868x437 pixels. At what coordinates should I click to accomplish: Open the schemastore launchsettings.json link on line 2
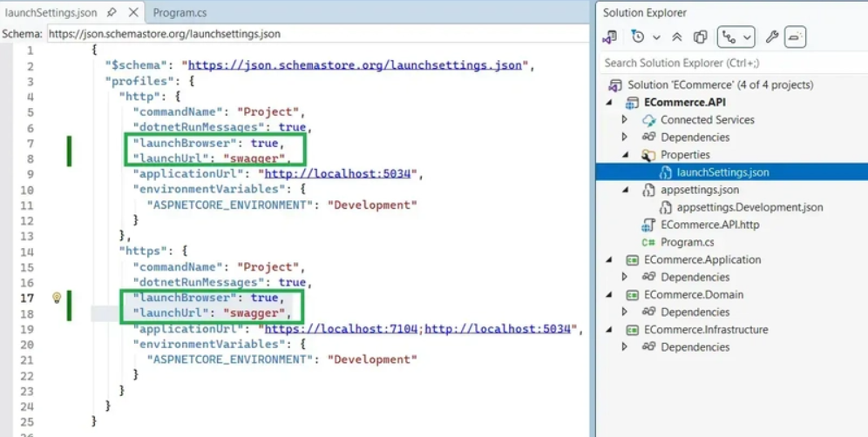coord(355,65)
